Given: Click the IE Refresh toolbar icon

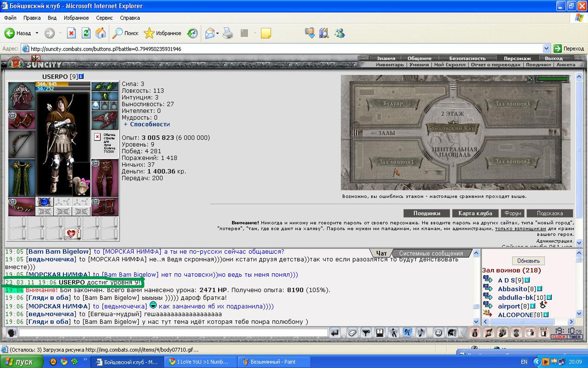Looking at the screenshot, I should coord(86,33).
